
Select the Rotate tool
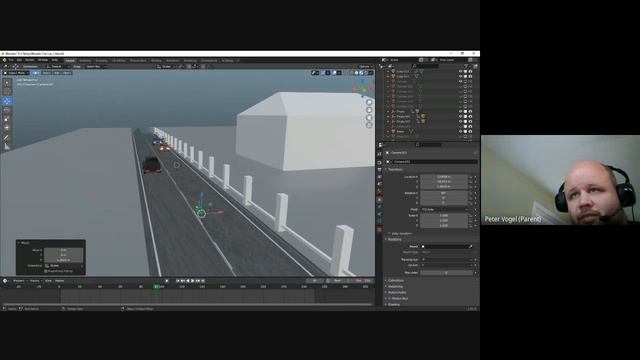point(7,110)
